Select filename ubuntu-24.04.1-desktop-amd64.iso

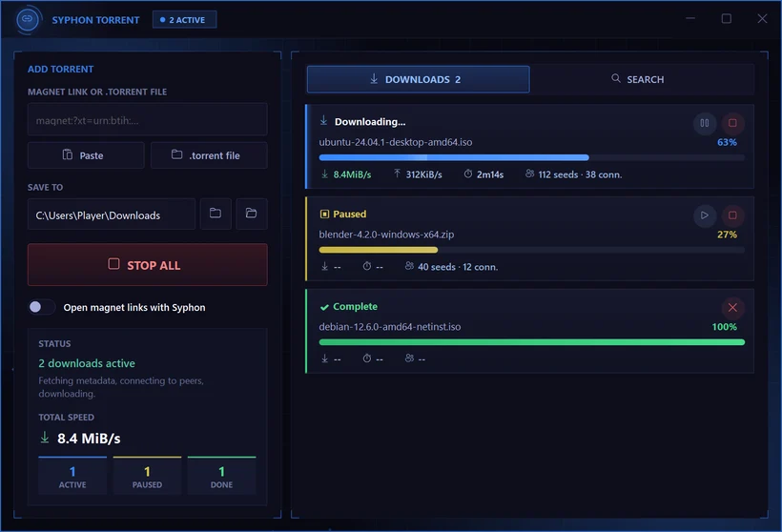tap(396, 142)
